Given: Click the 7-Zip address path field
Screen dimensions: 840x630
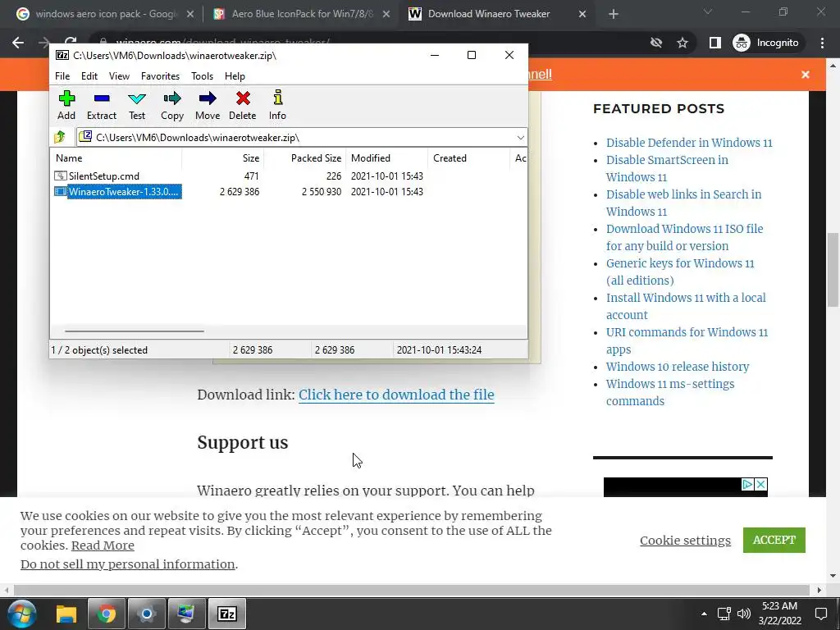Looking at the screenshot, I should tap(302, 138).
